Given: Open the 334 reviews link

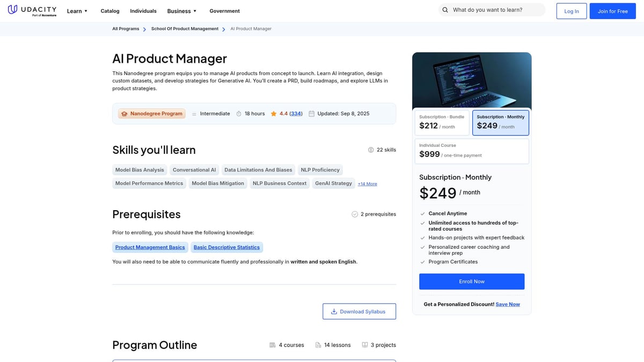Looking at the screenshot, I should pyautogui.click(x=296, y=114).
